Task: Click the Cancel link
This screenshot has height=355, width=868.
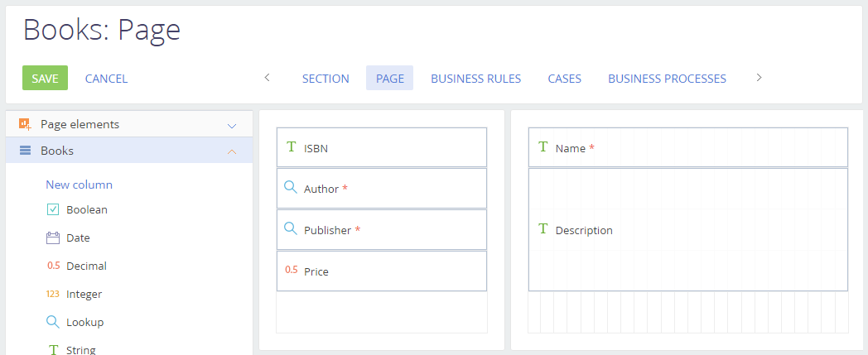Action: pos(106,79)
